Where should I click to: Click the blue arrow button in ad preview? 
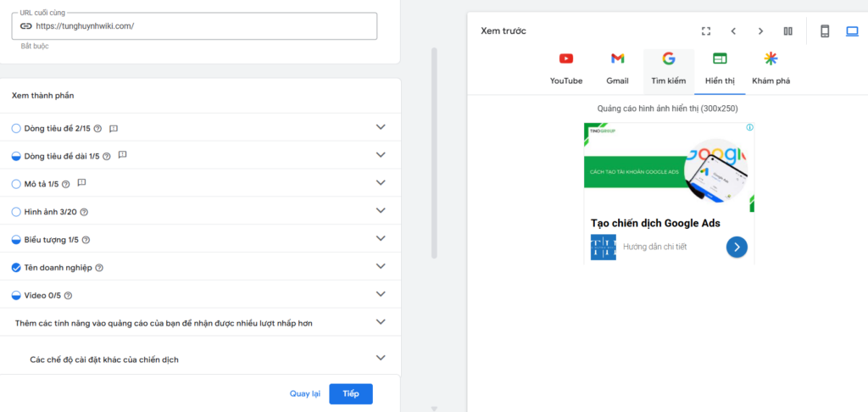click(737, 247)
